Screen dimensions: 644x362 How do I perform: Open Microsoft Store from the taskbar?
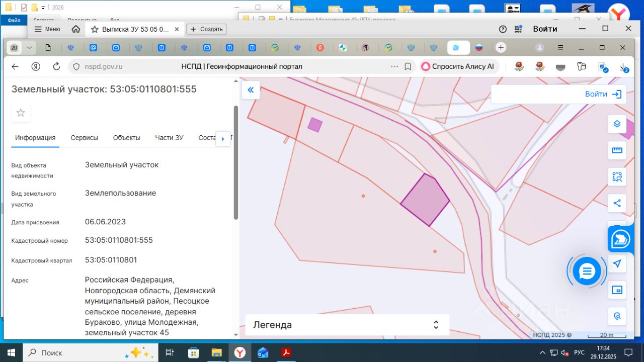(194, 352)
